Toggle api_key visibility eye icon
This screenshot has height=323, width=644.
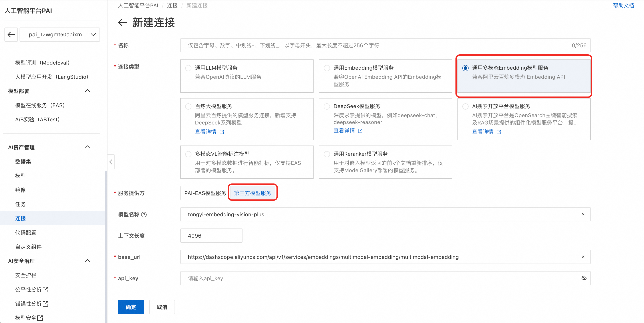point(584,278)
